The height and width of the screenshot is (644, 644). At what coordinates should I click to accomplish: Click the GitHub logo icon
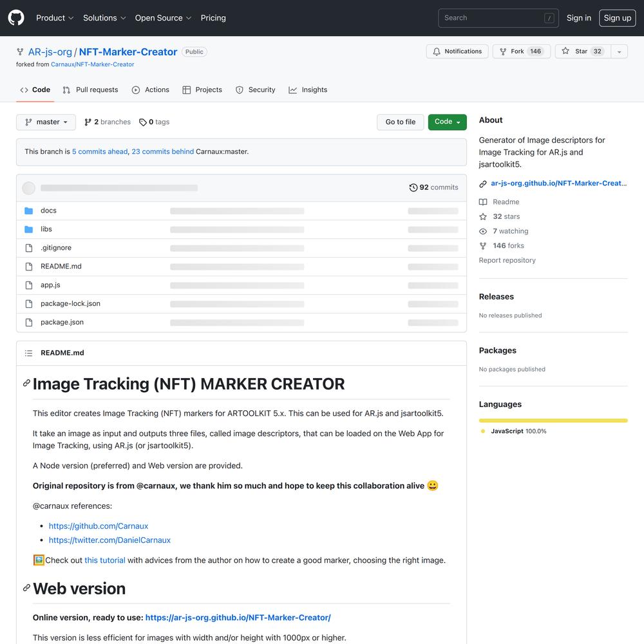tap(16, 18)
